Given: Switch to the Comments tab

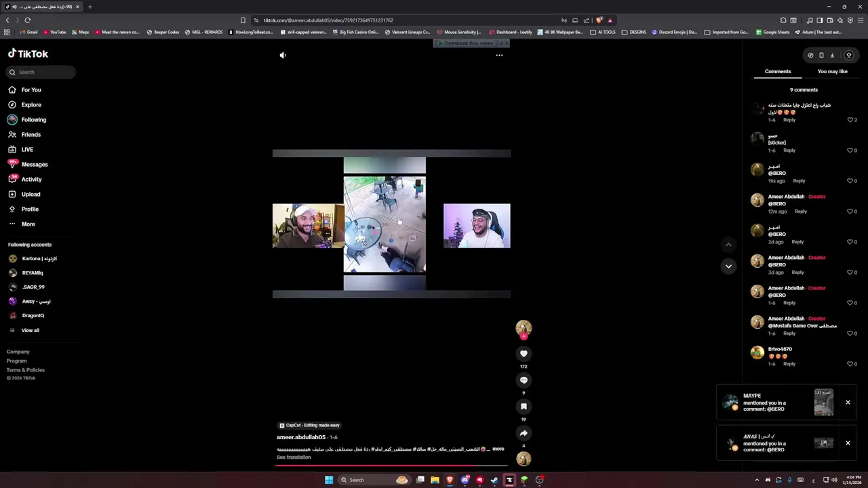Looking at the screenshot, I should (778, 71).
